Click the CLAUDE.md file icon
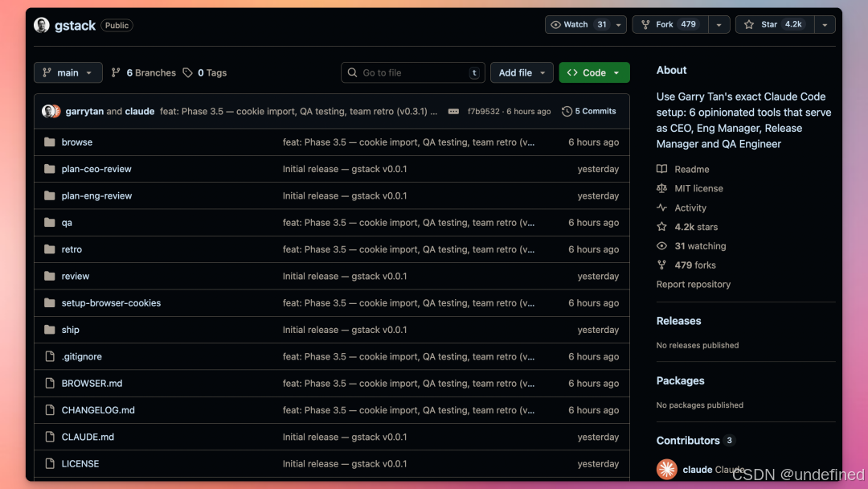 [50, 437]
